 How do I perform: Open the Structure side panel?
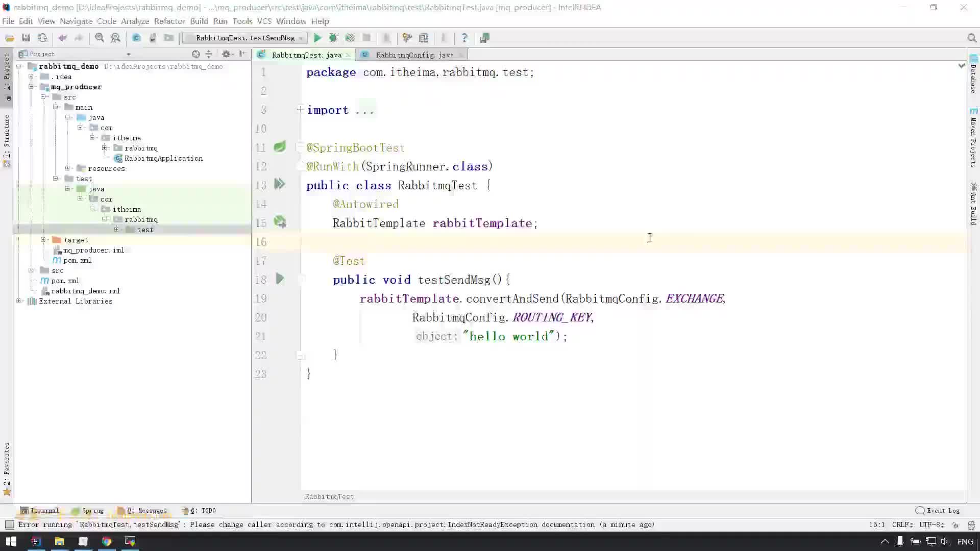coord(7,141)
